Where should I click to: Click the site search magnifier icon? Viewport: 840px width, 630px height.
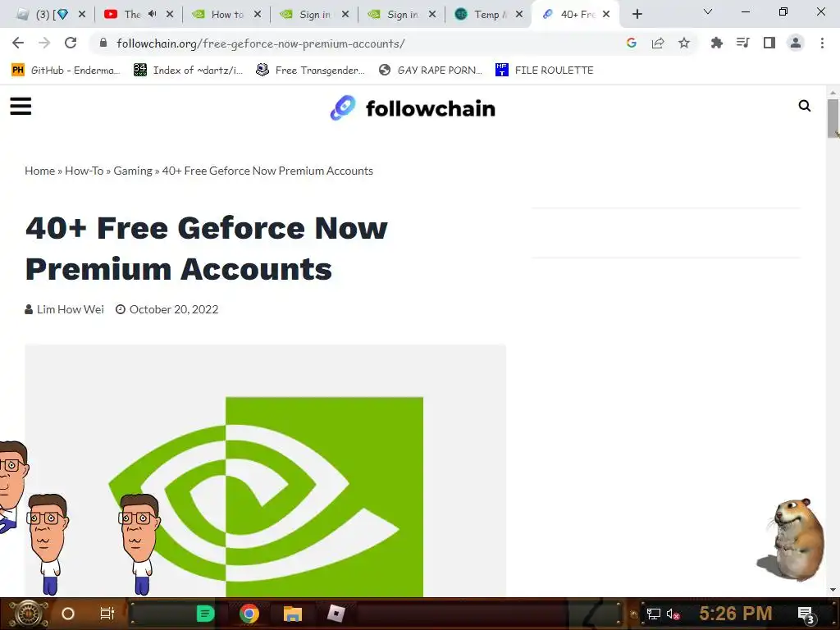click(x=804, y=106)
